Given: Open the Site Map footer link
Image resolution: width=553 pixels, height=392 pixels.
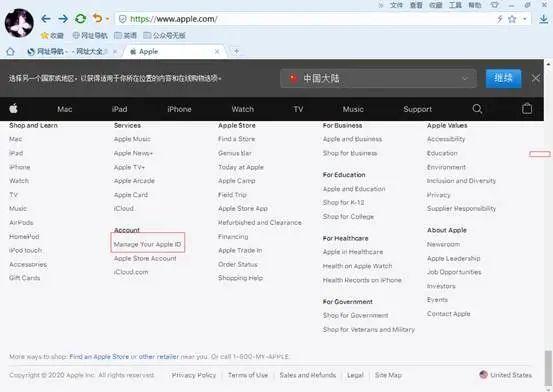Looking at the screenshot, I should pyautogui.click(x=388, y=375).
